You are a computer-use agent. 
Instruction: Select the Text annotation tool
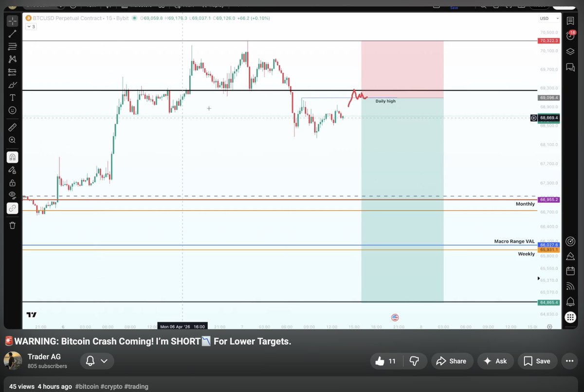13,97
